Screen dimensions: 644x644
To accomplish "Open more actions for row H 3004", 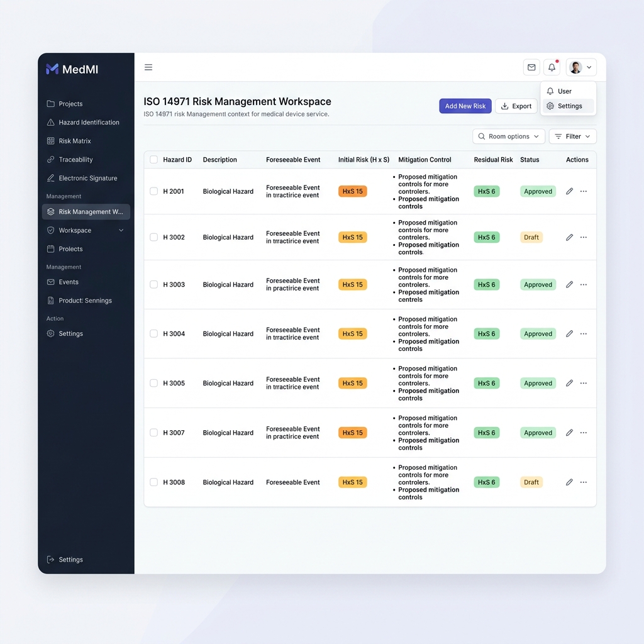I will [584, 334].
